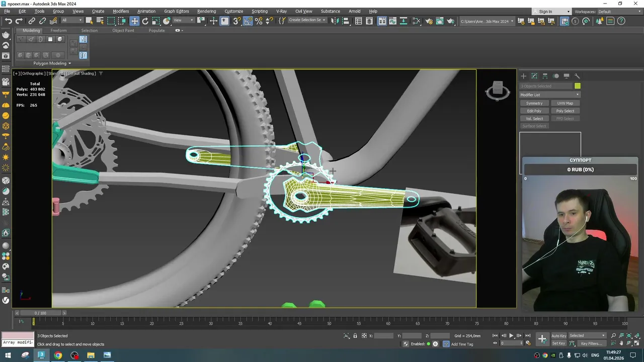
Task: Open the Layer Explorer icon
Action: (369, 21)
